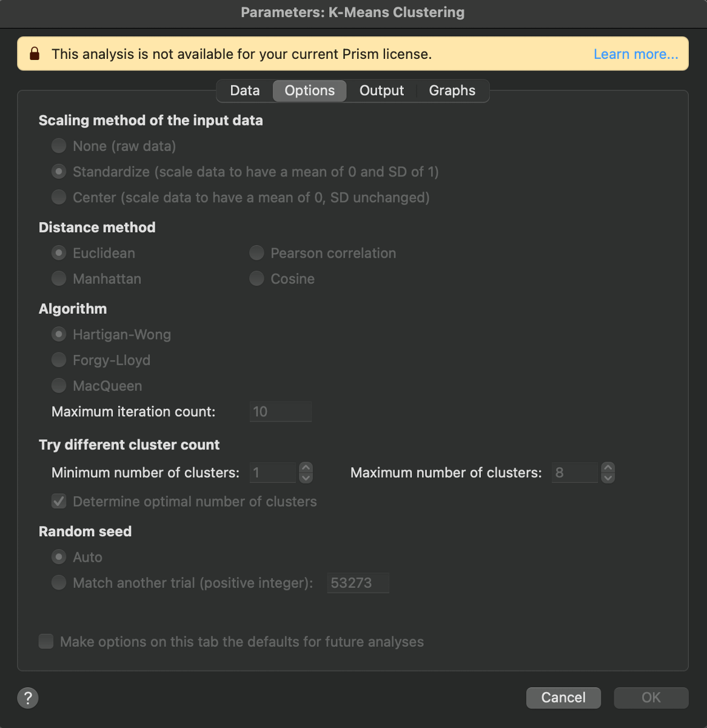The width and height of the screenshot is (707, 728).
Task: Open the Graphs tab
Action: 452,90
